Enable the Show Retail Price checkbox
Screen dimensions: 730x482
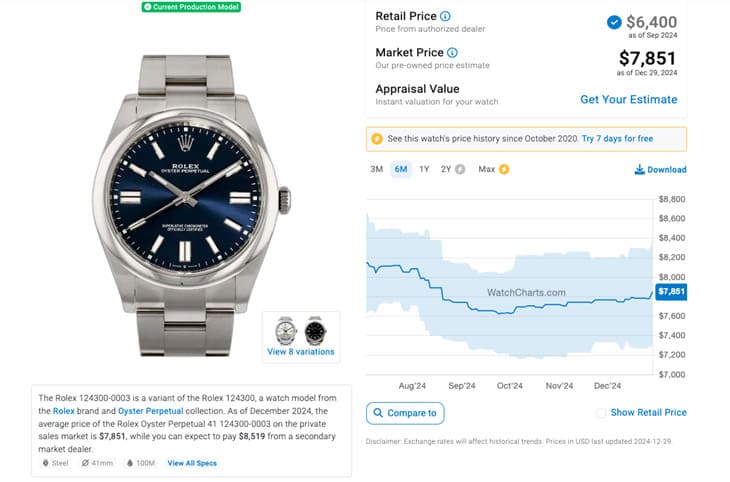click(601, 413)
